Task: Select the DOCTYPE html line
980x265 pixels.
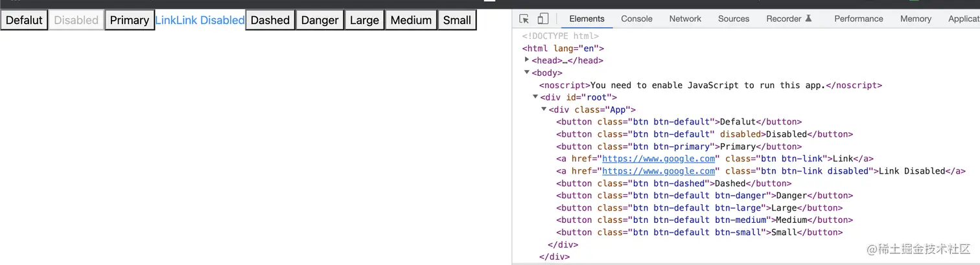Action: [x=560, y=36]
